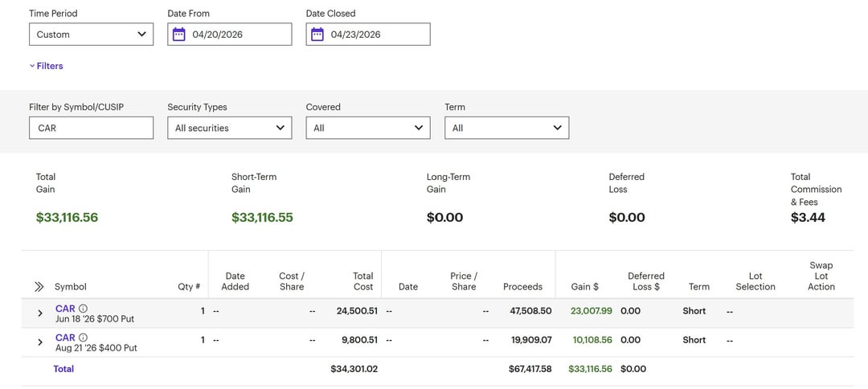Sort table by Total Cost column header
The width and height of the screenshot is (868, 389).
362,281
